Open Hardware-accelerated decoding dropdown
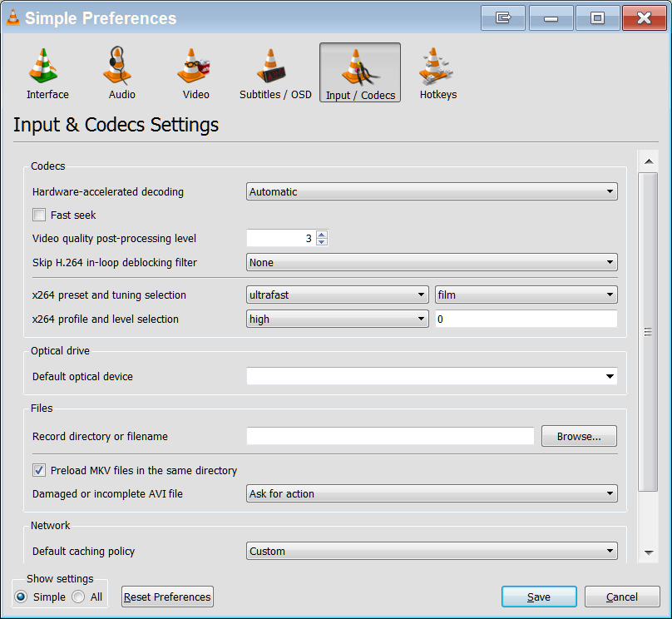This screenshot has width=672, height=619. (x=432, y=191)
